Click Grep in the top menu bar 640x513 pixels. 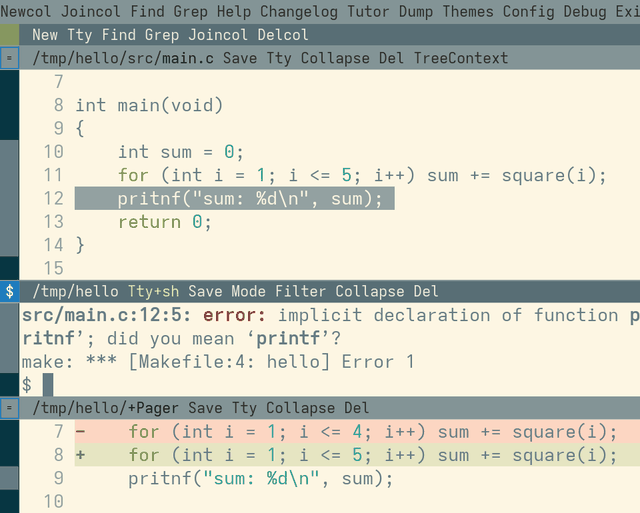191,11
